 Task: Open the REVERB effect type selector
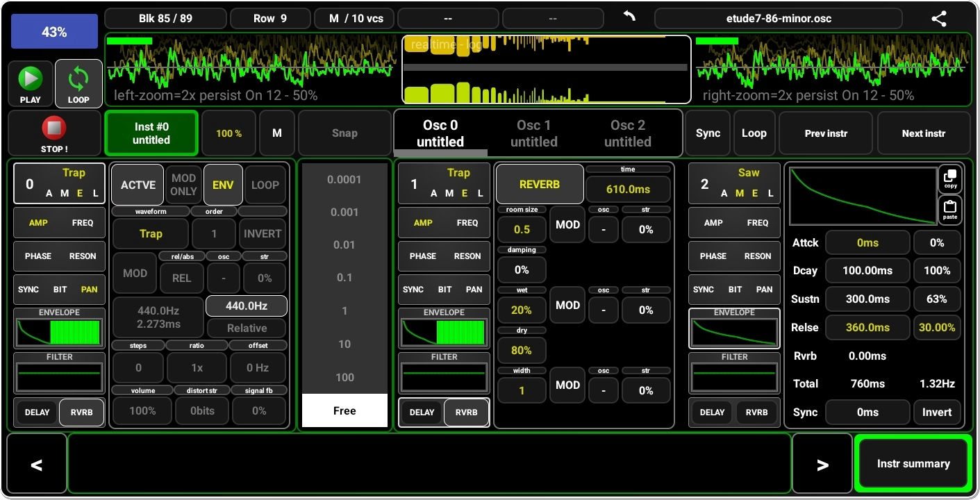[x=539, y=185]
